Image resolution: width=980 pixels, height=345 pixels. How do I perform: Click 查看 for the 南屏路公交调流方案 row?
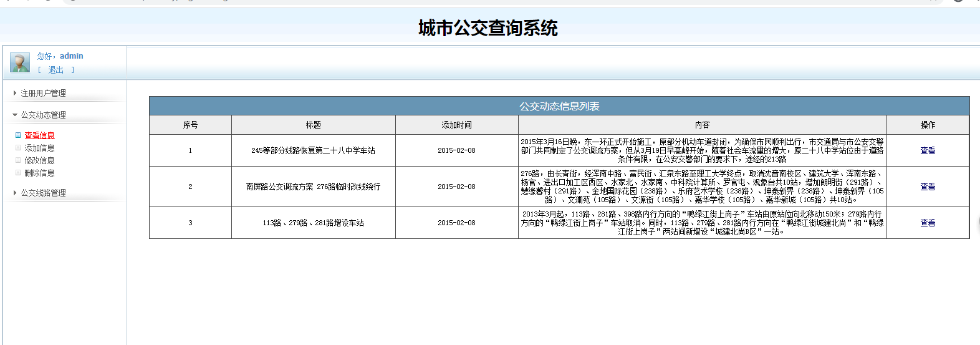click(x=928, y=187)
